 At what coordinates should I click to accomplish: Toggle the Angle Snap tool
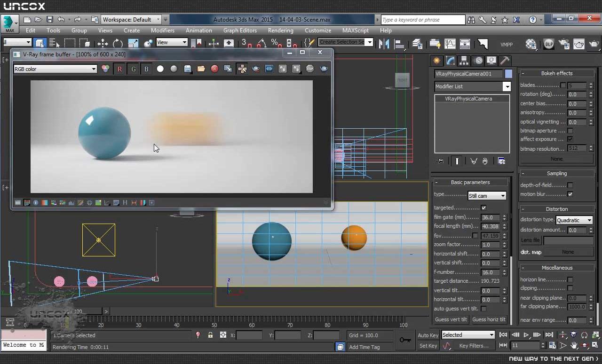pos(261,43)
